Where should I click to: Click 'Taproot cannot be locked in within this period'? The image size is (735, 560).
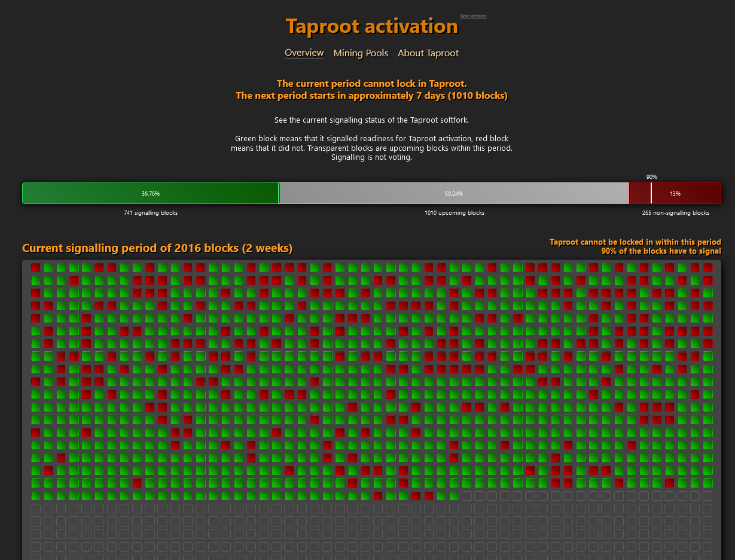click(635, 242)
